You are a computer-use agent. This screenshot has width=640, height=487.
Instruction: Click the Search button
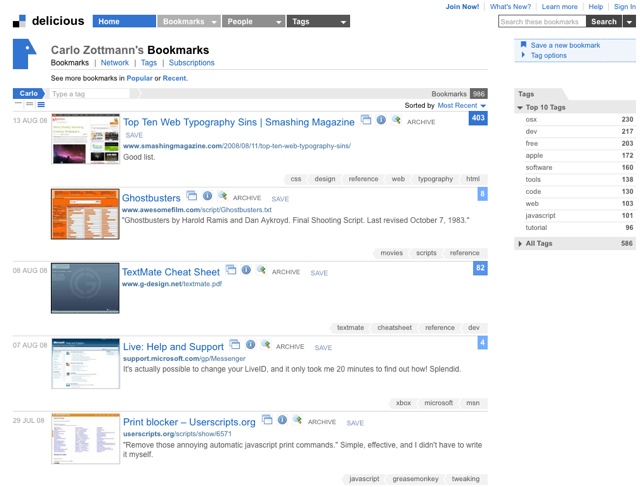coord(604,22)
